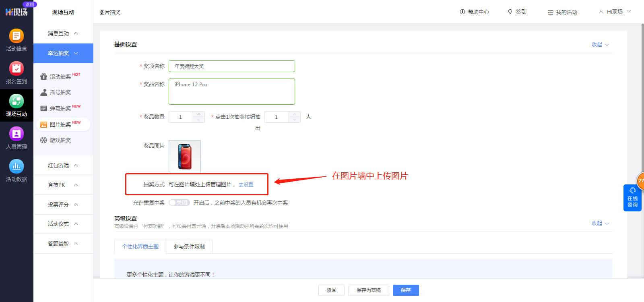Click the Hi现场 logo

click(17, 12)
